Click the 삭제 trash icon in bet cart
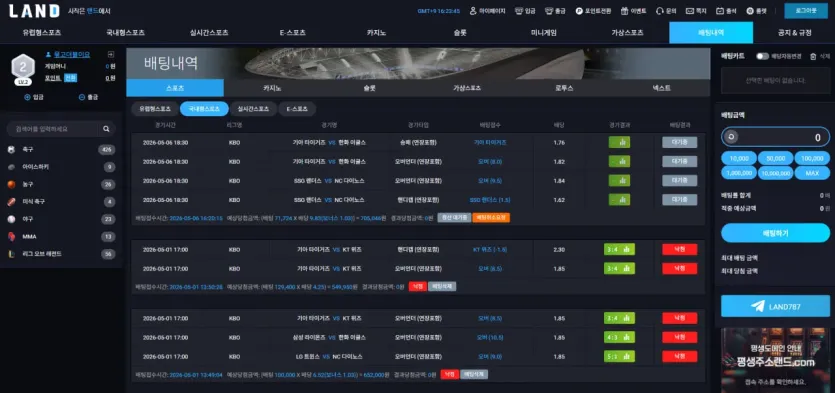Viewport: 835px width, 393px height. click(813, 56)
